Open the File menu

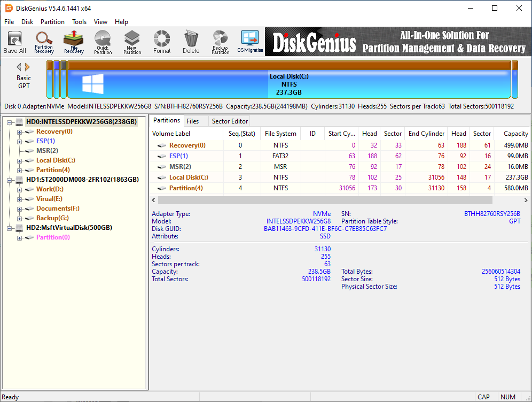tap(9, 22)
